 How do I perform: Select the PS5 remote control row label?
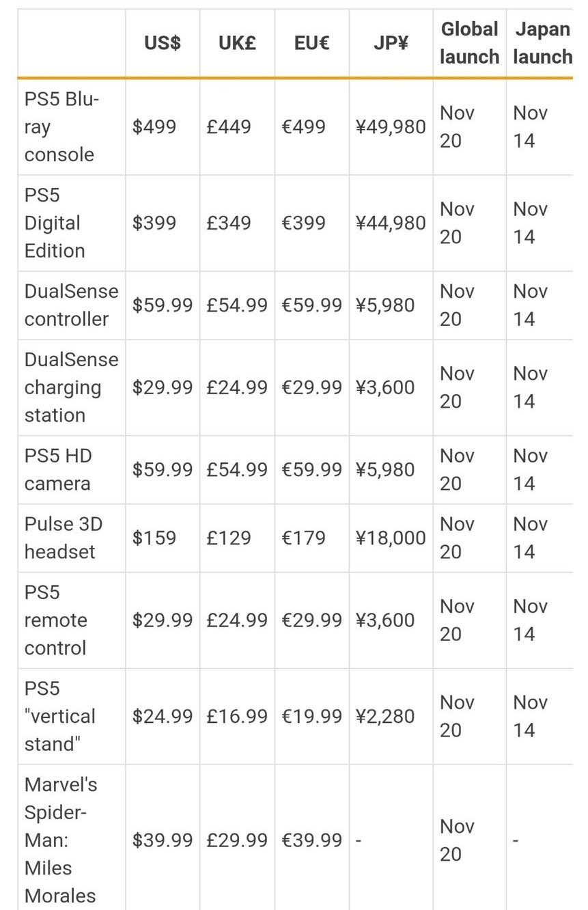point(56,620)
